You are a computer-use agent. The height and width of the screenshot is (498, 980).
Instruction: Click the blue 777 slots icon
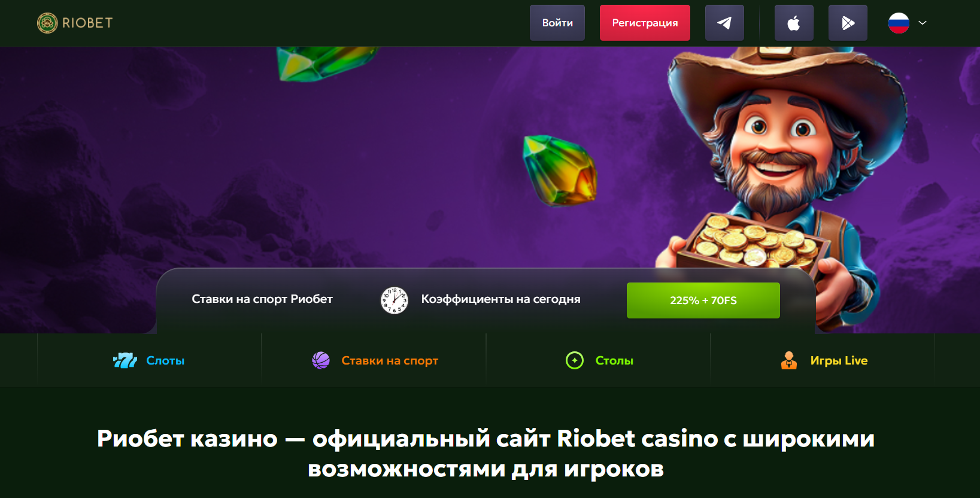pos(125,360)
